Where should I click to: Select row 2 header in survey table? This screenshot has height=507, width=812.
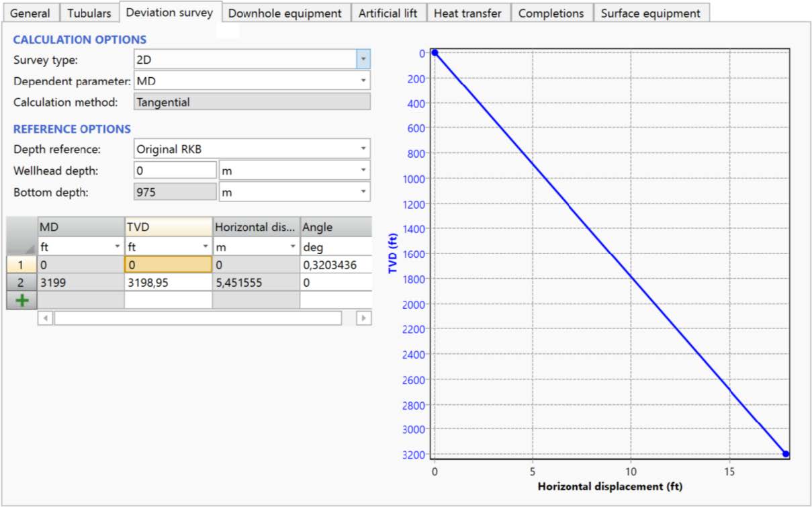(x=21, y=283)
